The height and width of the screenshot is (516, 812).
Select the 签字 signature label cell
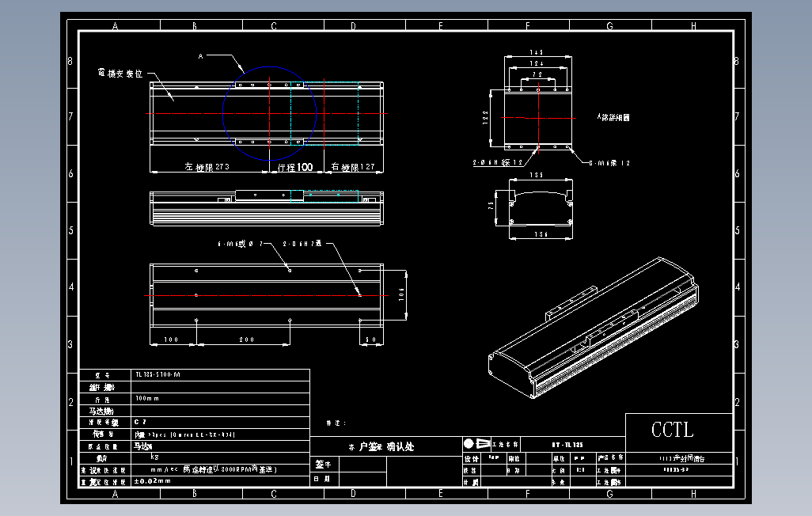tap(323, 465)
